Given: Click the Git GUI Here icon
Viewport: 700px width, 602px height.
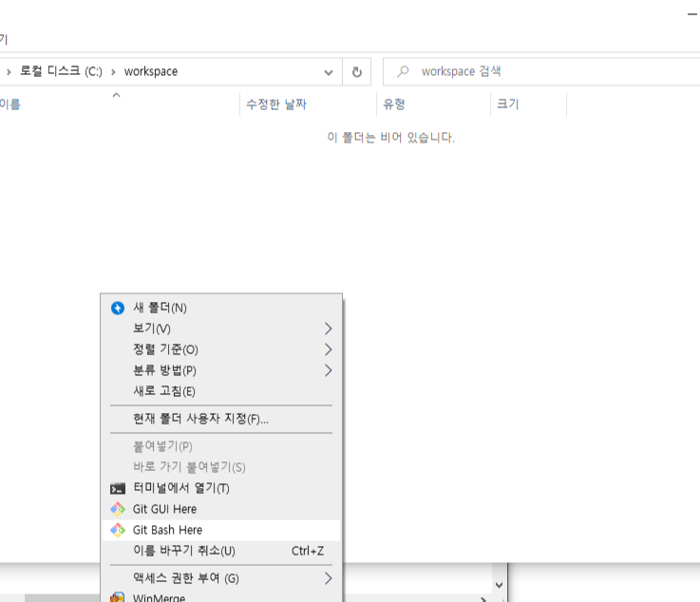Looking at the screenshot, I should pos(118,509).
